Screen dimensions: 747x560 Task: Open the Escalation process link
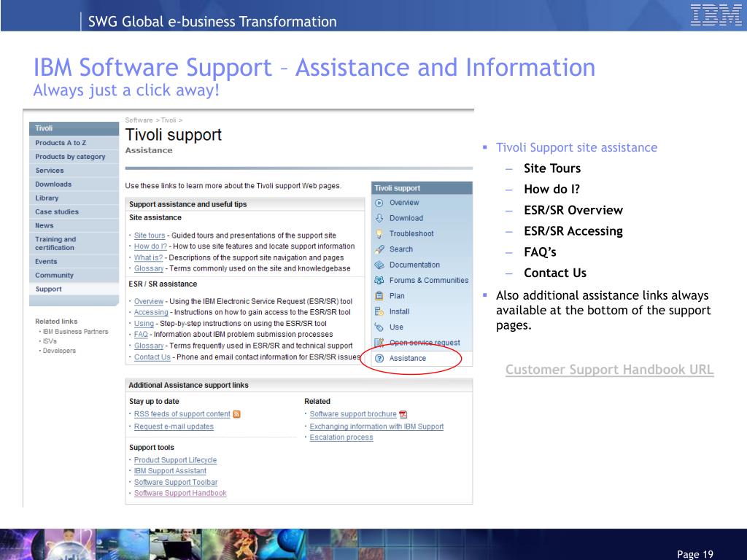(x=341, y=437)
